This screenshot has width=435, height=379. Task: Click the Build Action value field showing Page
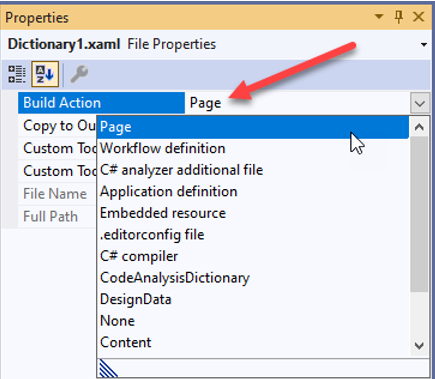click(x=297, y=103)
